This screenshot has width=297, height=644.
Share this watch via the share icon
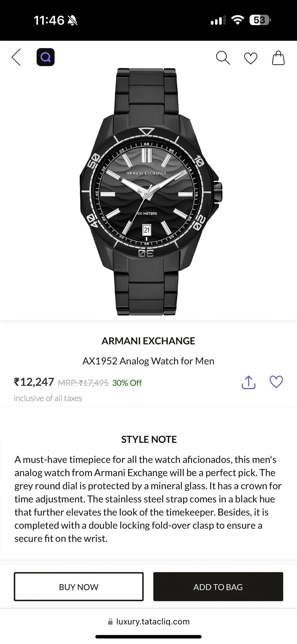248,382
